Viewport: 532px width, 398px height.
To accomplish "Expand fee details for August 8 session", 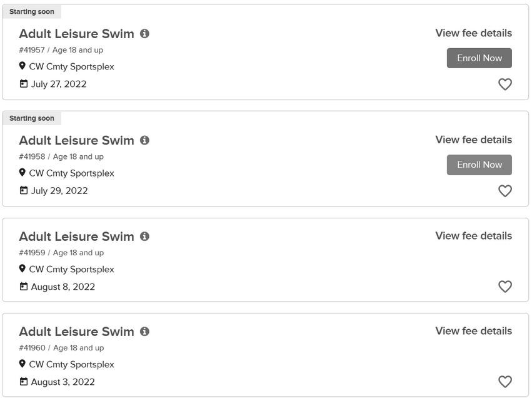I will pos(473,236).
